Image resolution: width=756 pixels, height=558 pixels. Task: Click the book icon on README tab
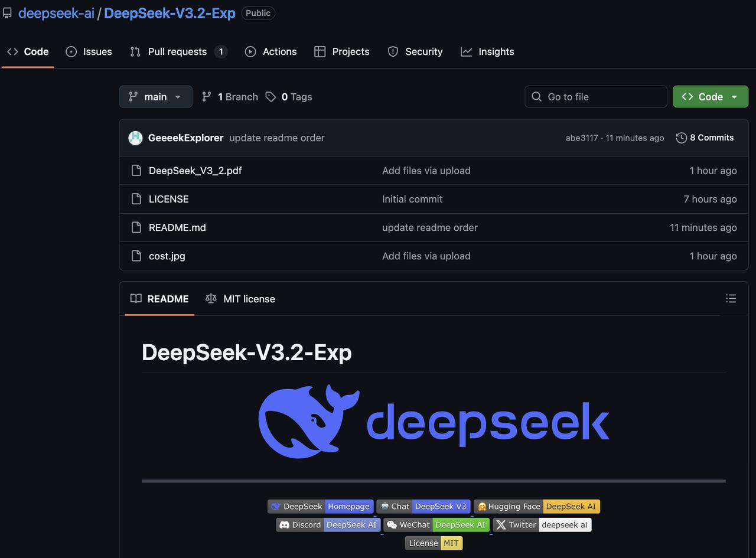pyautogui.click(x=136, y=299)
